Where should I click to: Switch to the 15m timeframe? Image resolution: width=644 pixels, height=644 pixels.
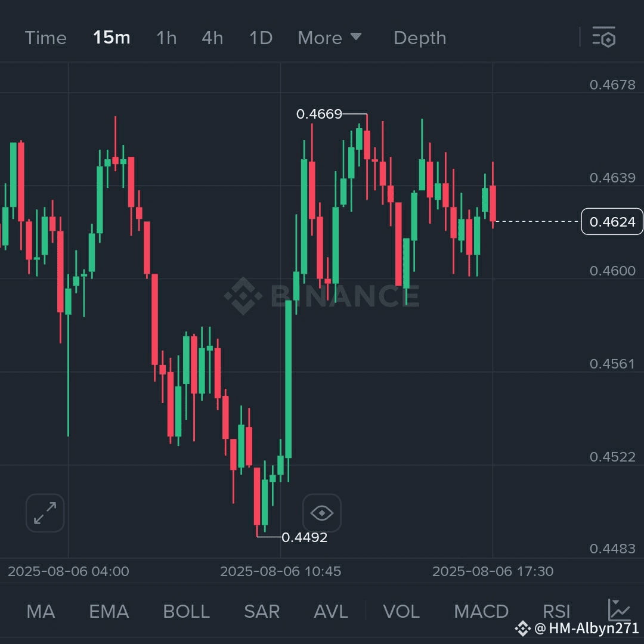coord(112,38)
